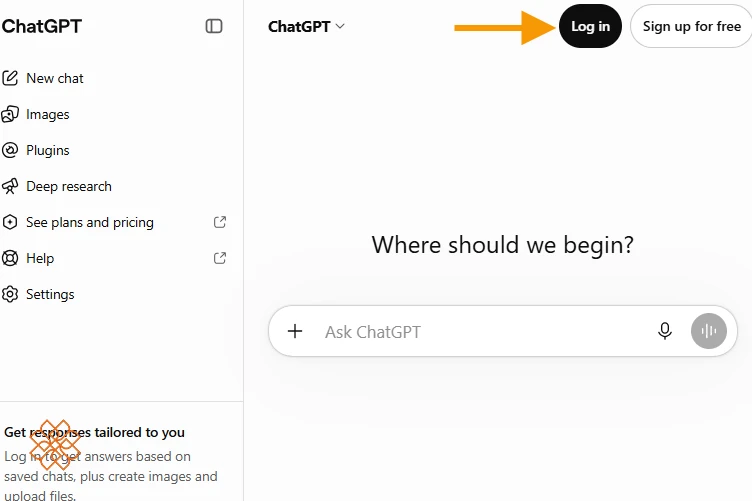Select the Plugins icon

10,151
